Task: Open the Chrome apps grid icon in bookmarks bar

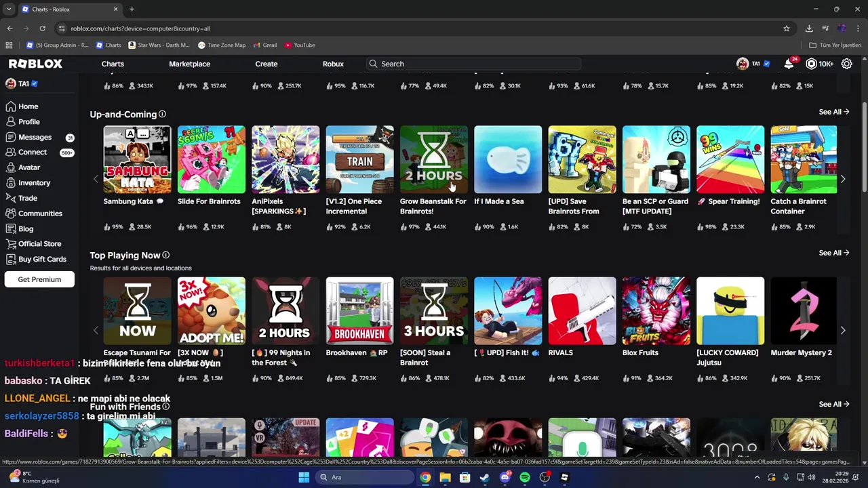Action: coord(9,45)
